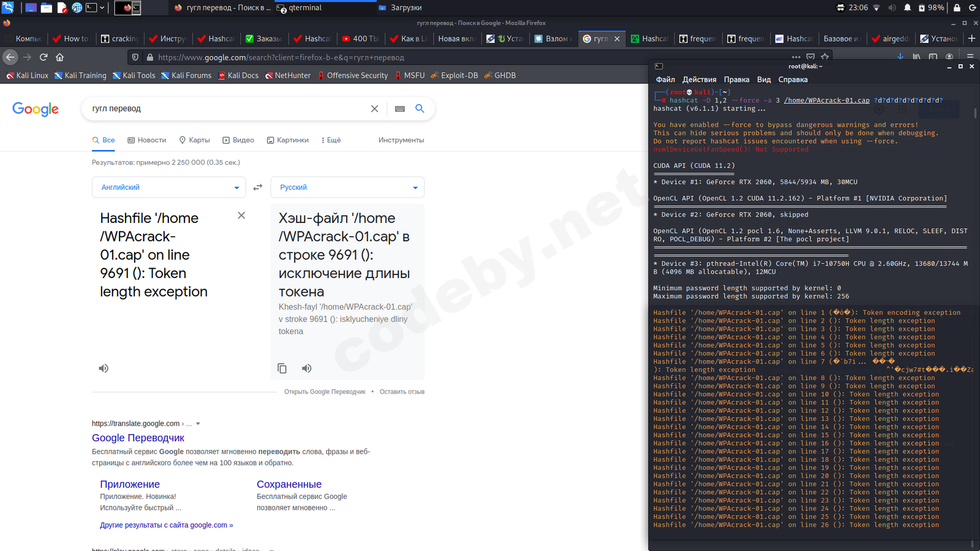Open the Английский source language dropdown
Image resolution: width=980 pixels, height=551 pixels.
[x=168, y=187]
